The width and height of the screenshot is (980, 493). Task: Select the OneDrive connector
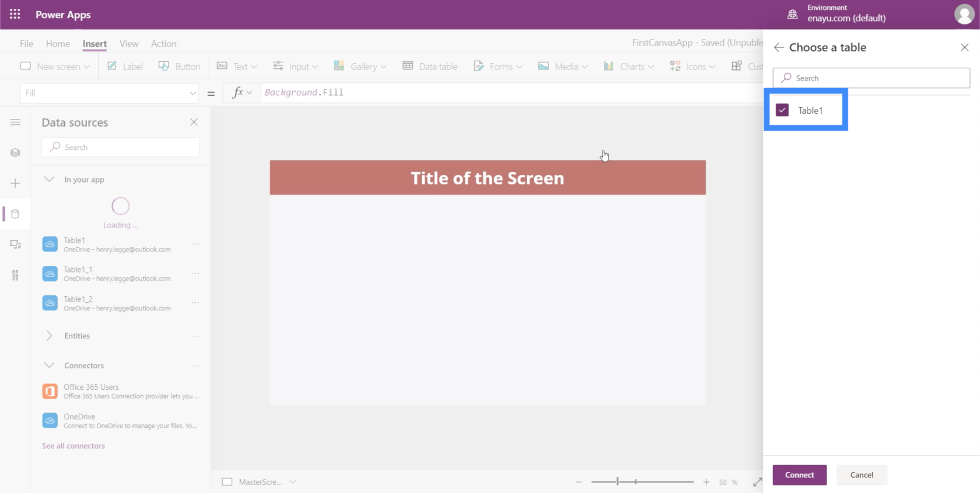(121, 421)
